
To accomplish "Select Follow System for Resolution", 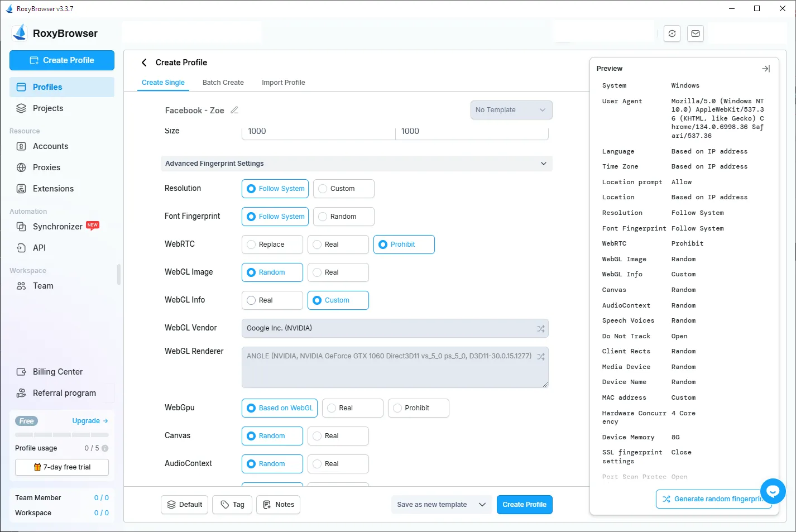I will (275, 189).
